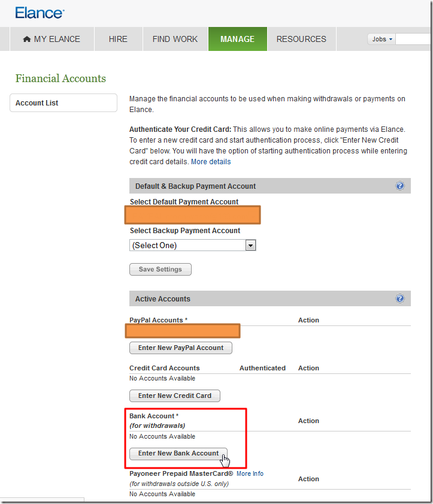
Task: Click the home icon beside My Elance
Action: (26, 39)
